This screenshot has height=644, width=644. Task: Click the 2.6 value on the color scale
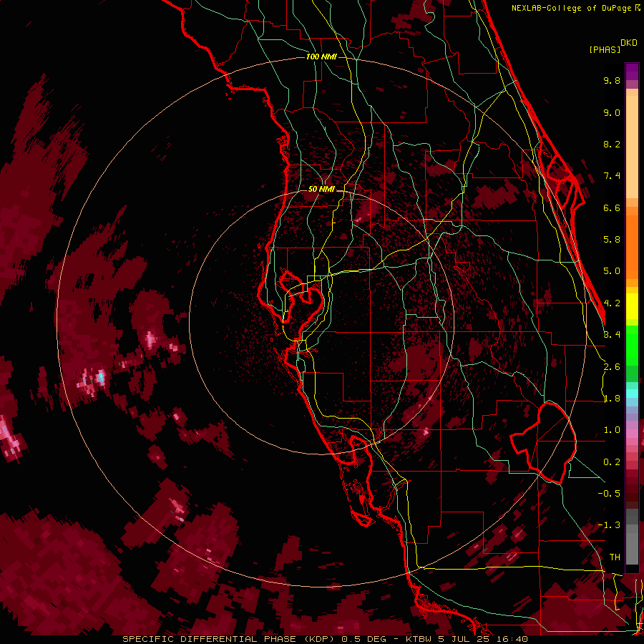coord(612,367)
